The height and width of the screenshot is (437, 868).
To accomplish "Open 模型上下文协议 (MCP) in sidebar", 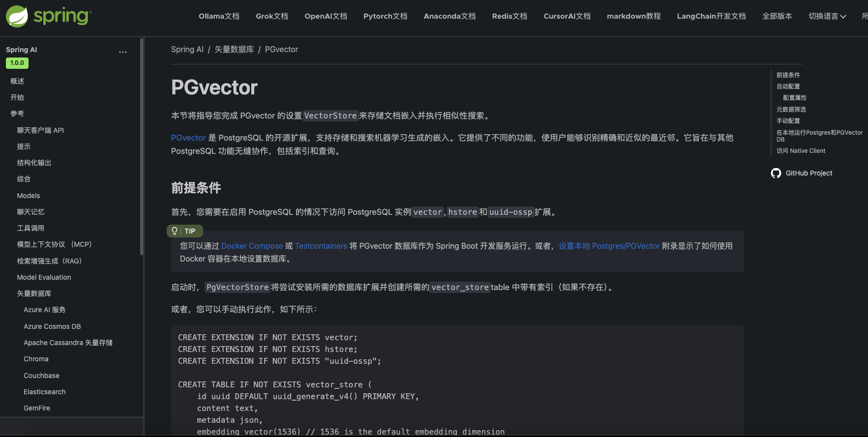I will [x=54, y=244].
